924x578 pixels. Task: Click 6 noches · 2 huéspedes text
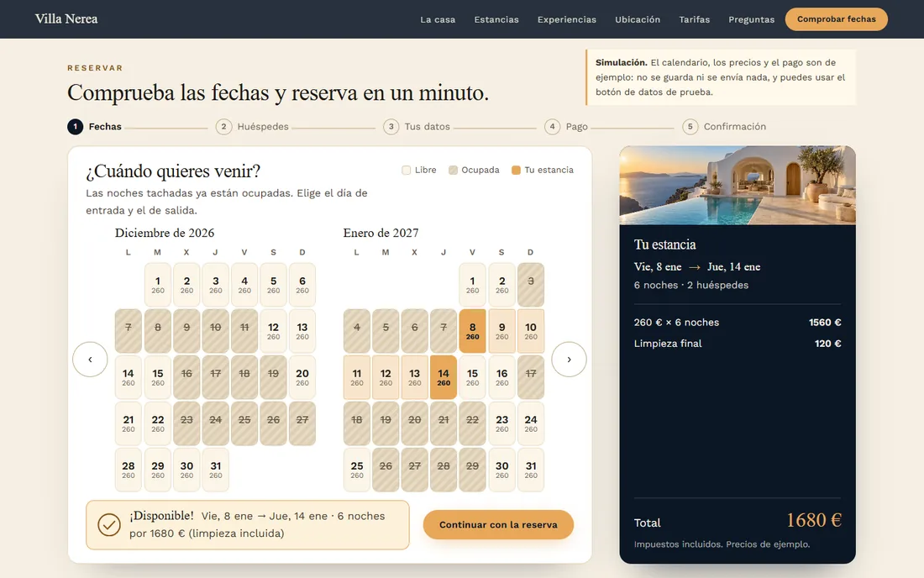pyautogui.click(x=691, y=285)
